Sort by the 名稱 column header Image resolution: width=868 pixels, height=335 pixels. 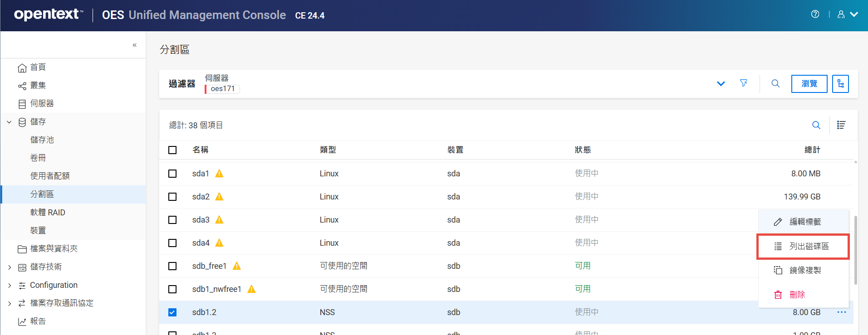click(200, 150)
